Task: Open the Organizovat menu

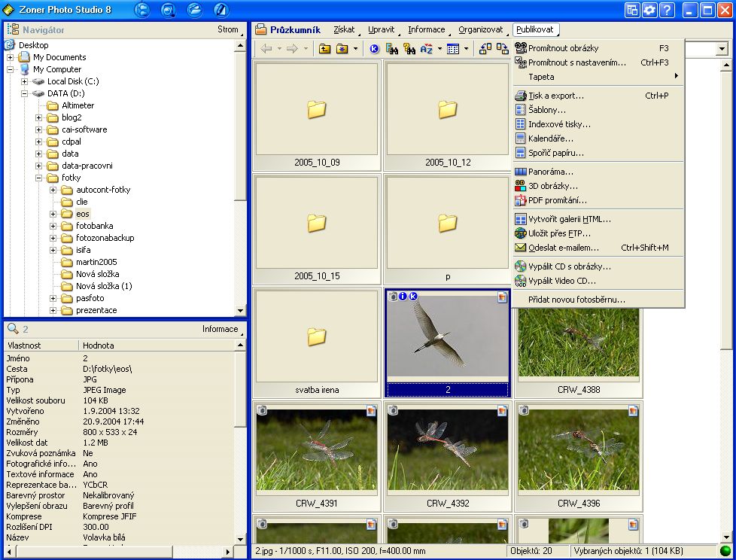Action: 481,29
